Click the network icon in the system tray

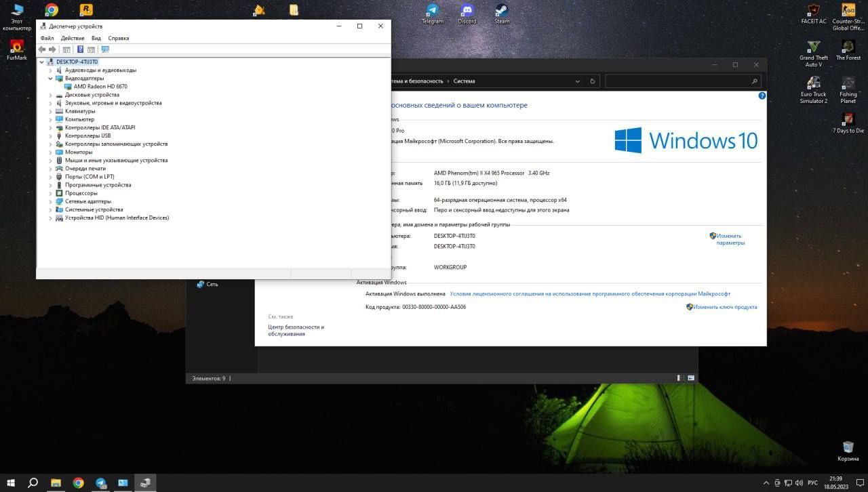pos(788,483)
